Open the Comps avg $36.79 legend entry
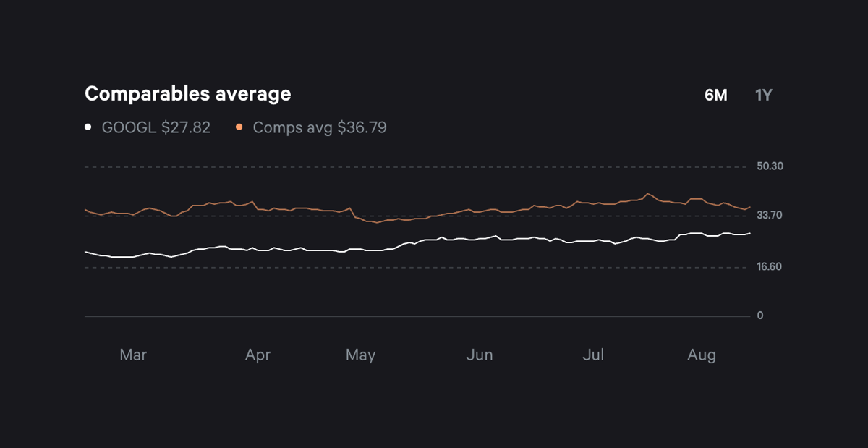The width and height of the screenshot is (868, 448). tap(319, 127)
